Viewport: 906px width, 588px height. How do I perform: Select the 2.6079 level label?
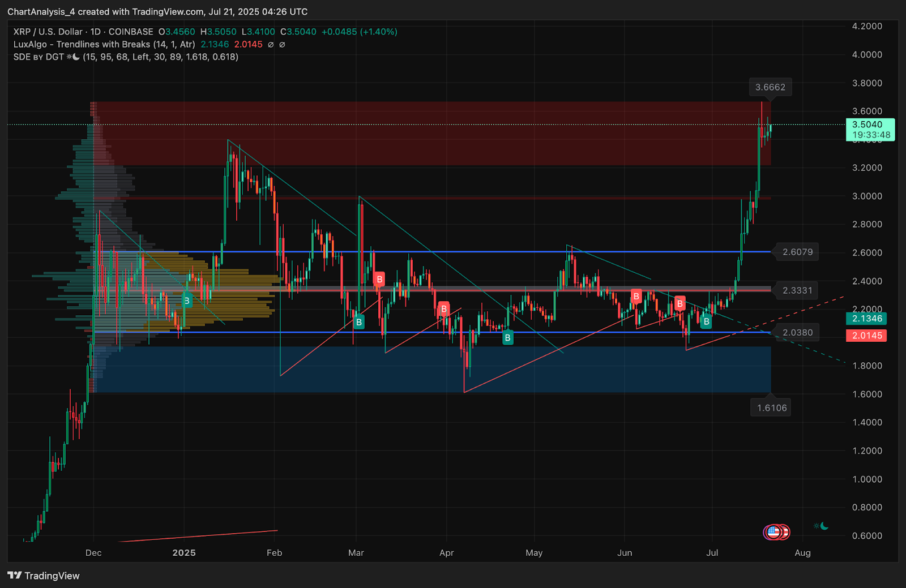tap(797, 252)
